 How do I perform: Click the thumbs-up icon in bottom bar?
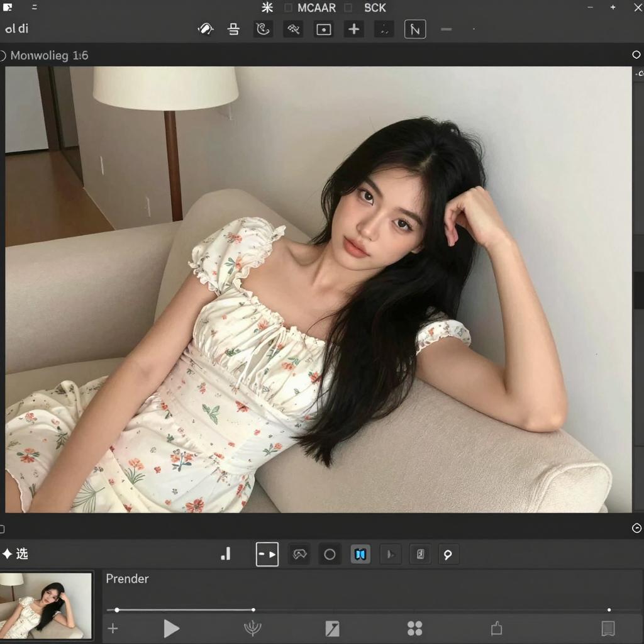click(x=496, y=628)
